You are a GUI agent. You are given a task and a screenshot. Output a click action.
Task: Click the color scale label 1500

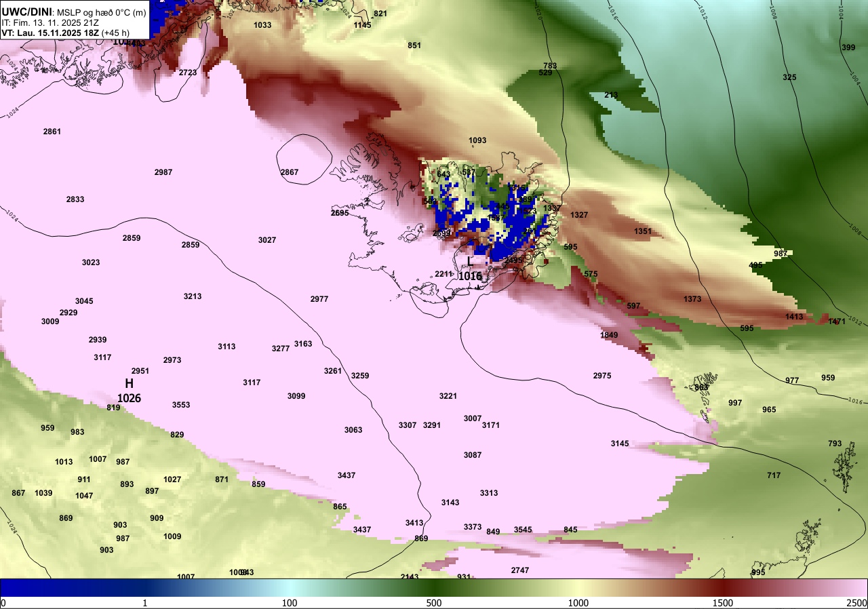point(723,603)
